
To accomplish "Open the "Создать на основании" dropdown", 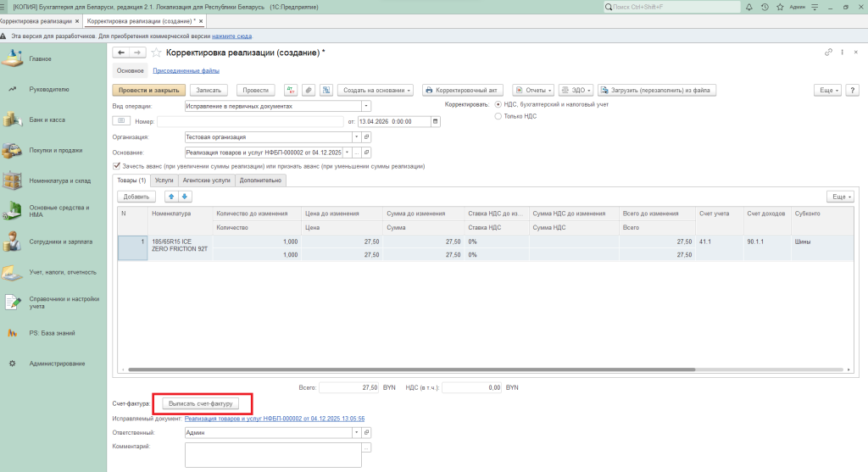I will click(376, 90).
